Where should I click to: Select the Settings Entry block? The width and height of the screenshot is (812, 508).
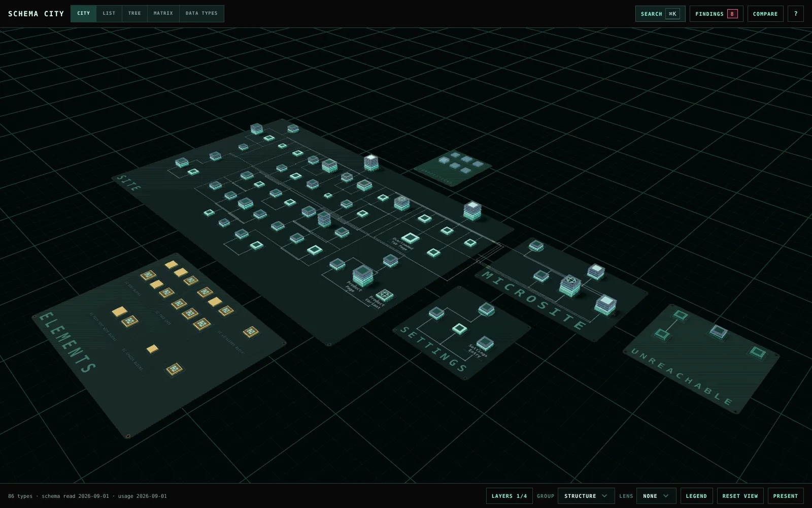point(485,343)
